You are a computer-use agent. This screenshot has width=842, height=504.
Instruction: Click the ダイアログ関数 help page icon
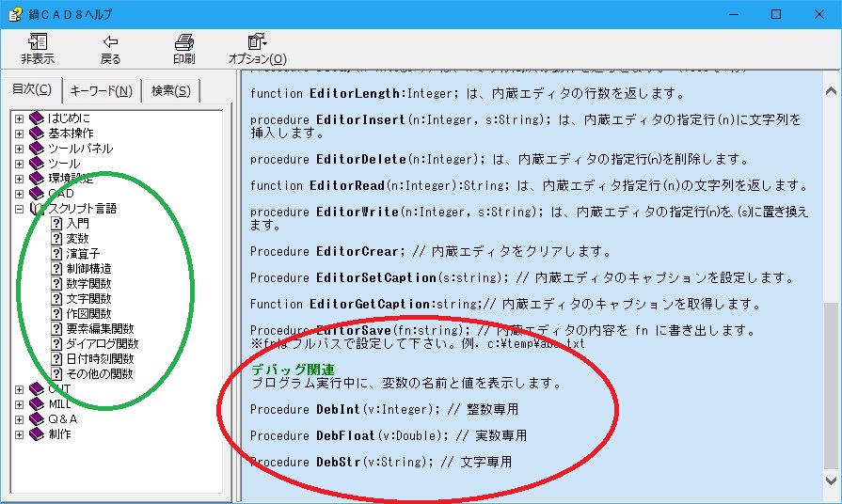pyautogui.click(x=56, y=343)
